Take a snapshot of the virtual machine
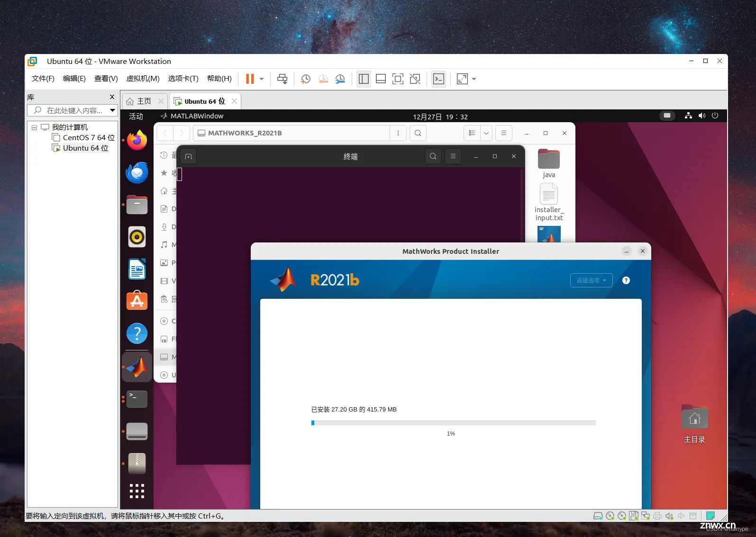Screen dimensions: 756x537 (306, 79)
